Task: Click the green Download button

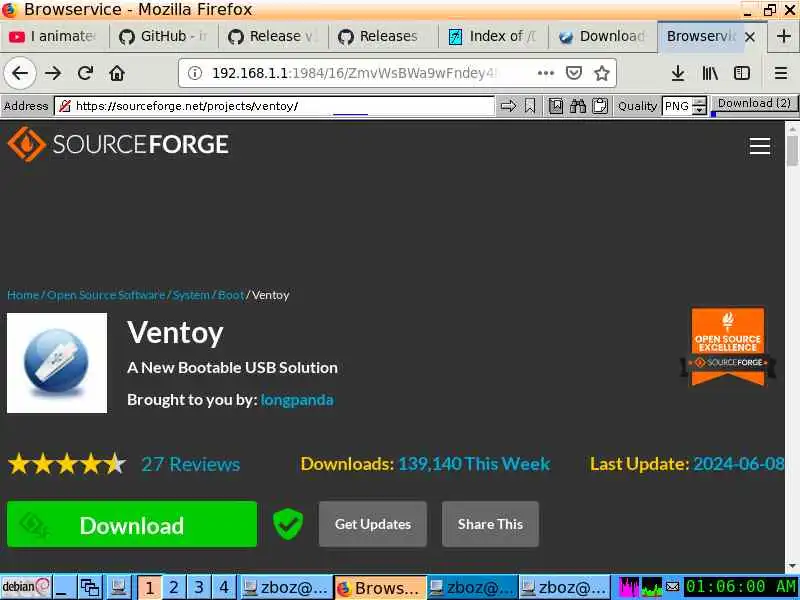Action: [x=132, y=524]
